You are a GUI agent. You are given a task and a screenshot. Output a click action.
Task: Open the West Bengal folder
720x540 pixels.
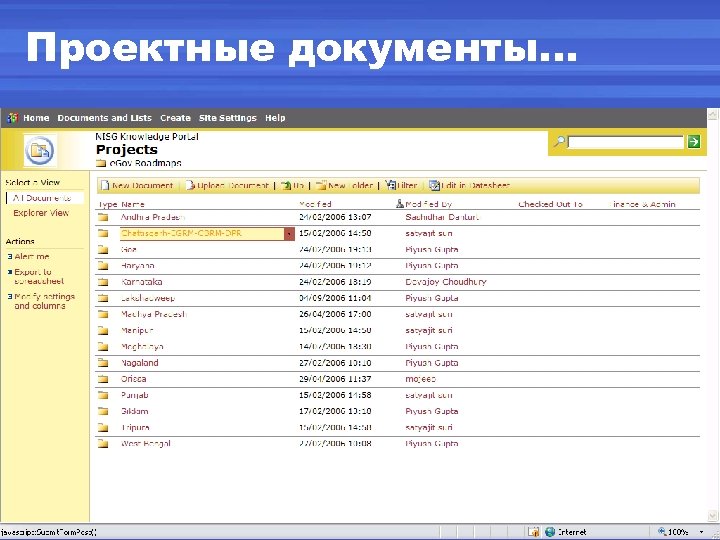point(146,444)
